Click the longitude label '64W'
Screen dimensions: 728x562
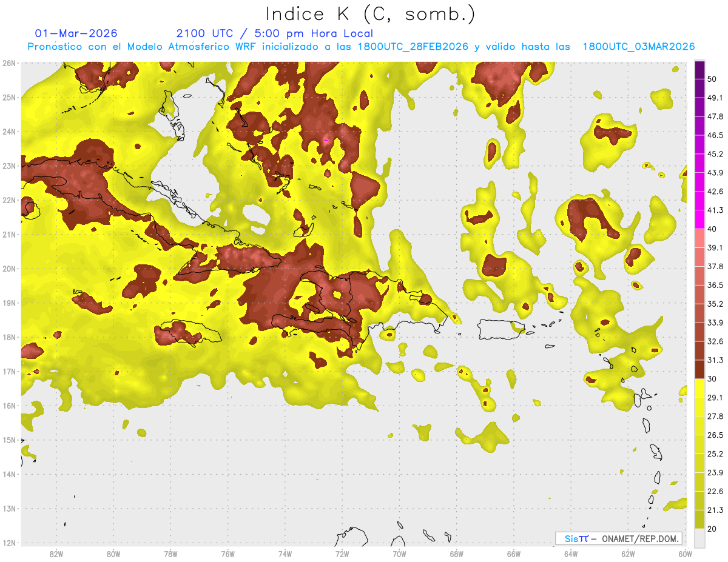click(571, 554)
